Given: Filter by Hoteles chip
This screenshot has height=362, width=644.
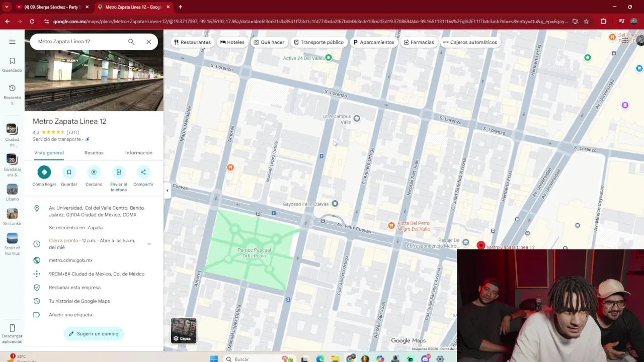Looking at the screenshot, I should (232, 42).
